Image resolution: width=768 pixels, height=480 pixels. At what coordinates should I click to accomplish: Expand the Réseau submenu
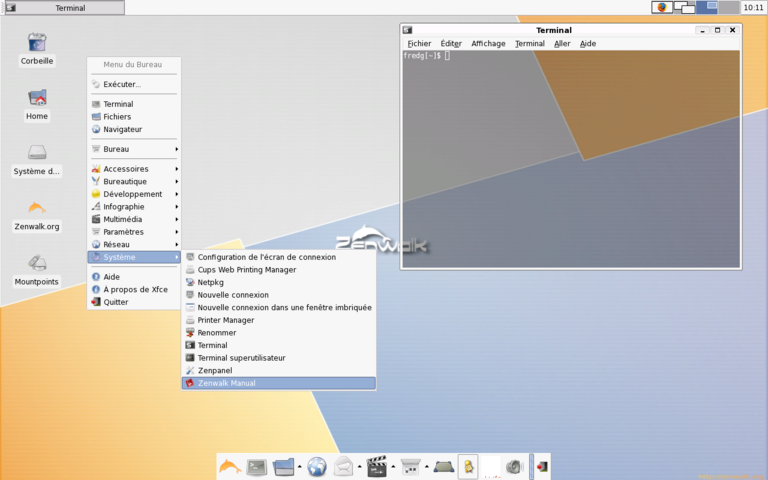pos(134,244)
